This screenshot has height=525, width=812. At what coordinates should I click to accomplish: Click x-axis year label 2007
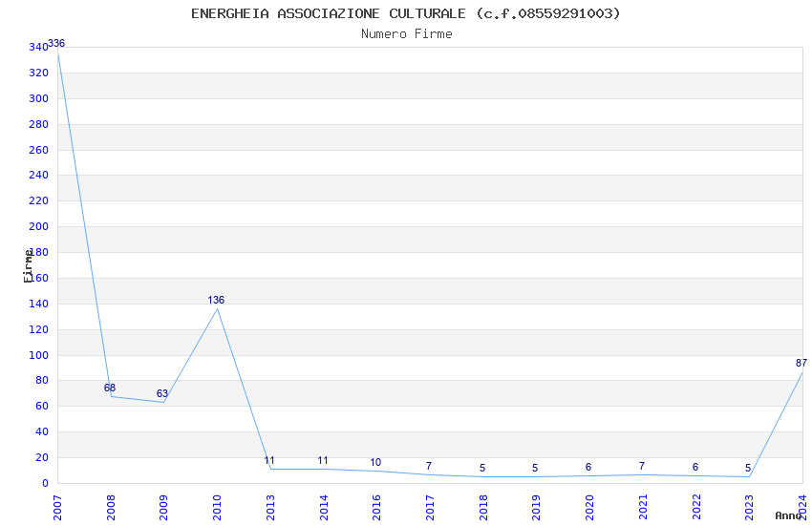[x=57, y=508]
